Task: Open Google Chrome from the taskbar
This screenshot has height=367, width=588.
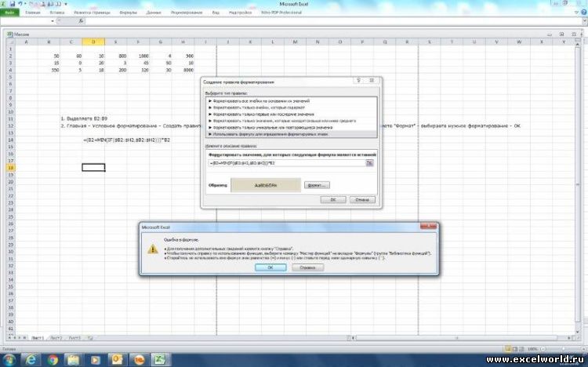Action: (x=53, y=360)
